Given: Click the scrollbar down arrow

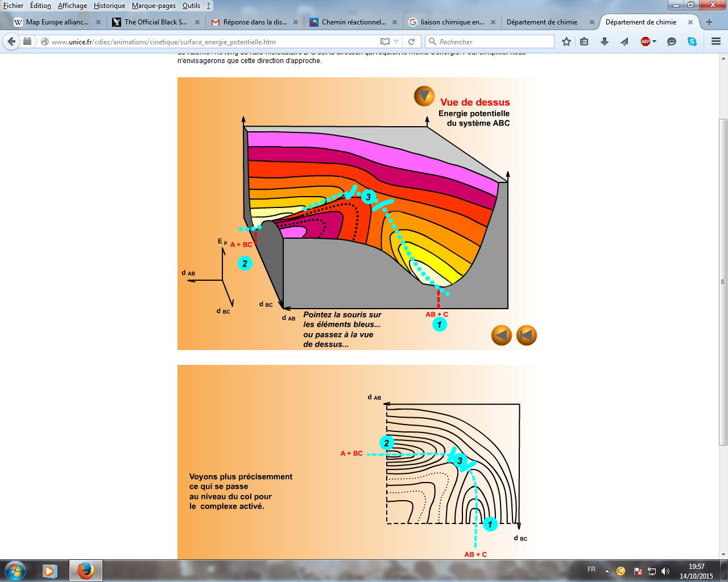Looking at the screenshot, I should click(723, 554).
